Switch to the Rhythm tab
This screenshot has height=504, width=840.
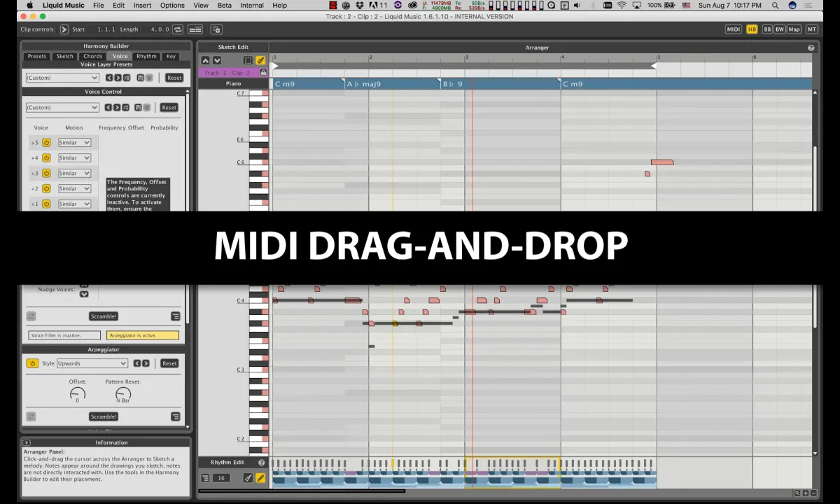(146, 56)
